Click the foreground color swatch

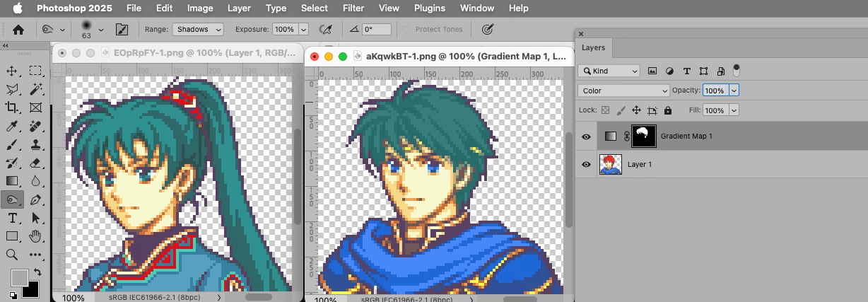click(19, 277)
